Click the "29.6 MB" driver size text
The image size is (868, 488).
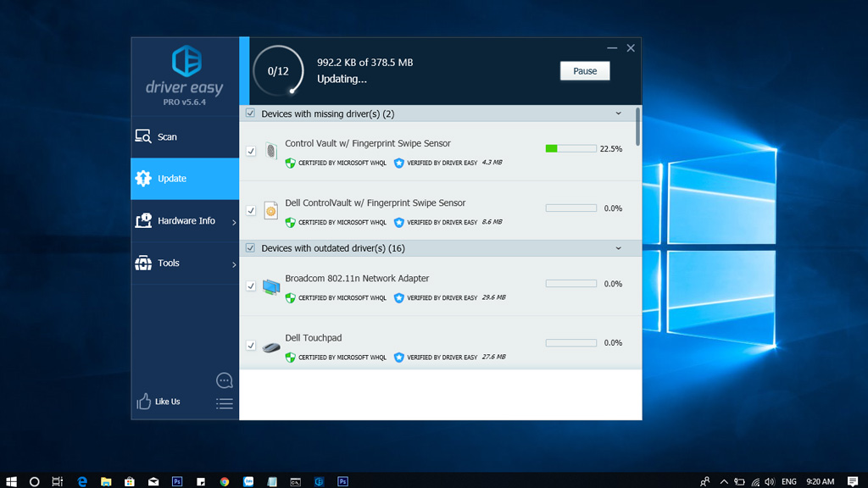point(494,297)
